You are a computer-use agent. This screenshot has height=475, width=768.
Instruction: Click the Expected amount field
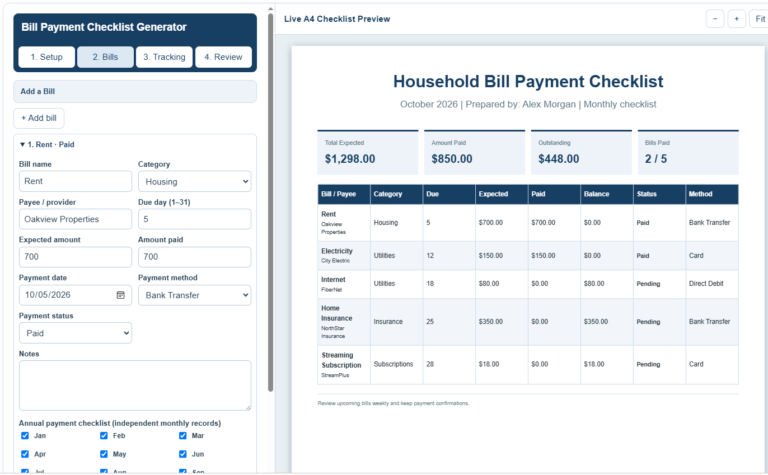pyautogui.click(x=75, y=257)
